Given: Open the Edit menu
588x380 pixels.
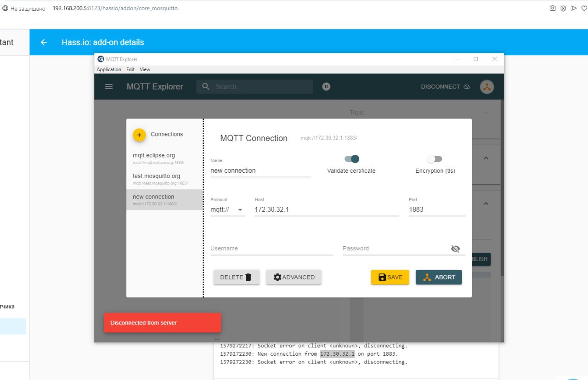Looking at the screenshot, I should [130, 69].
